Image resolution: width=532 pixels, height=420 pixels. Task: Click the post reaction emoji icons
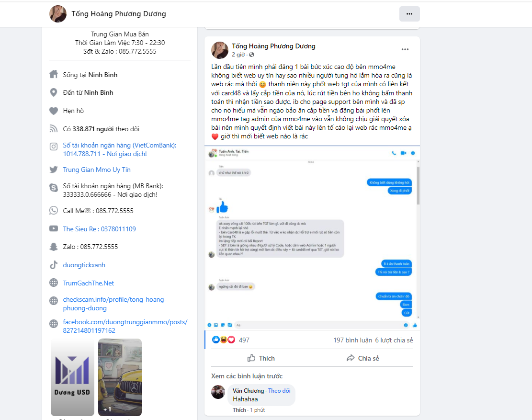coord(223,340)
